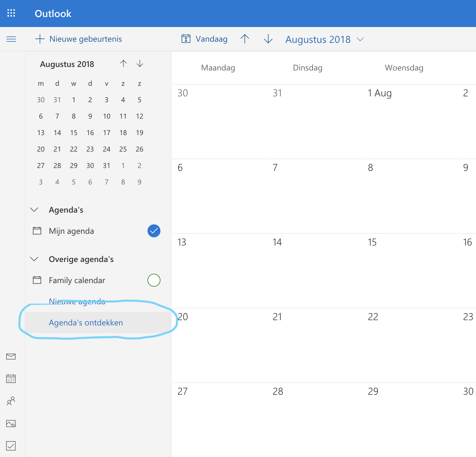This screenshot has width=476, height=457.
Task: Show next month in mini calendar
Action: [140, 64]
